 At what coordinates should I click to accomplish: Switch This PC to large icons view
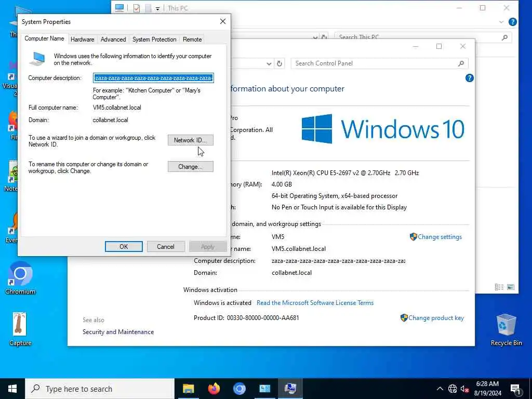(x=511, y=287)
